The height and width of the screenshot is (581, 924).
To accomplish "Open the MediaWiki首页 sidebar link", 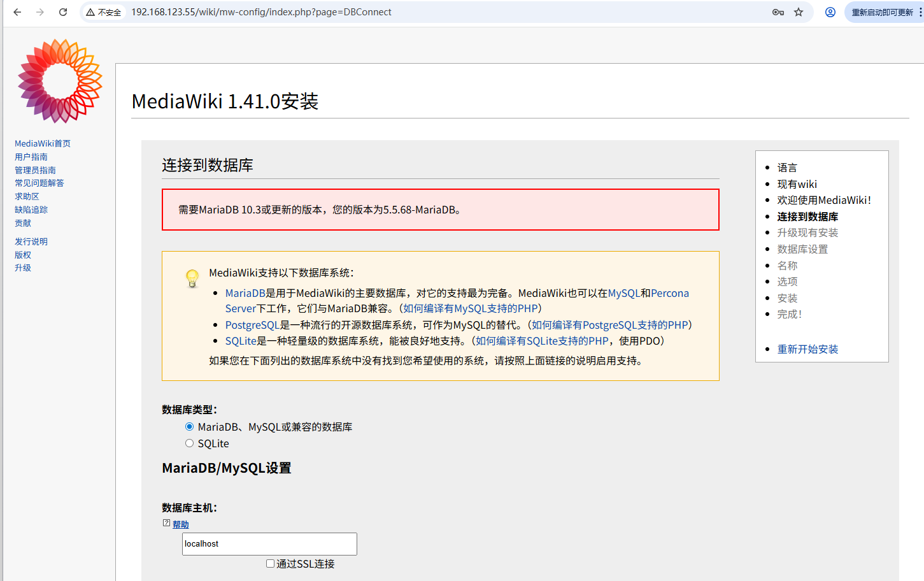I will point(43,143).
